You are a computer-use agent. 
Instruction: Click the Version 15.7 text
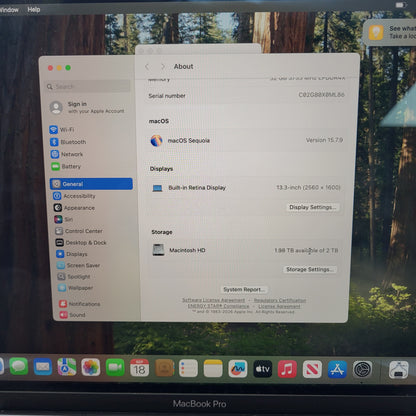click(x=324, y=140)
